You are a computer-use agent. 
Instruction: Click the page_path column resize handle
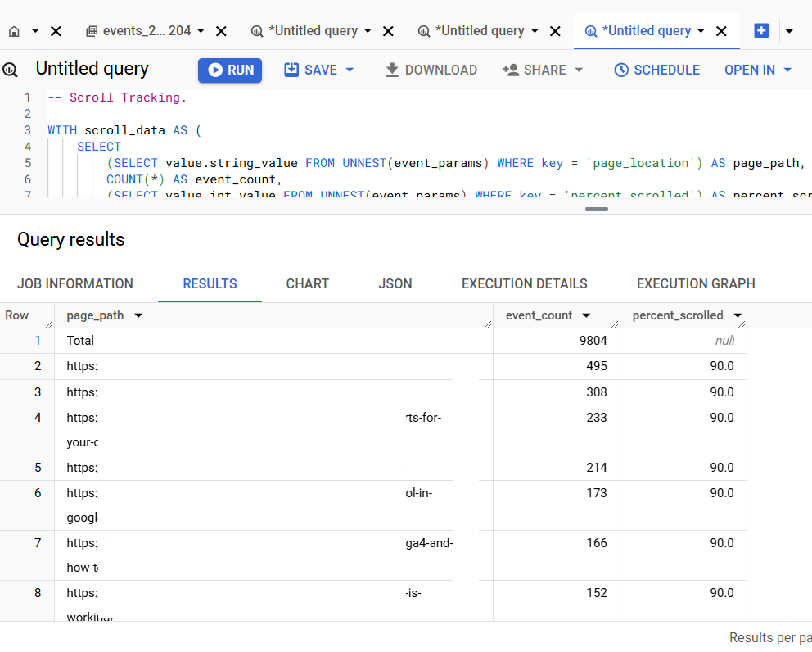click(488, 324)
